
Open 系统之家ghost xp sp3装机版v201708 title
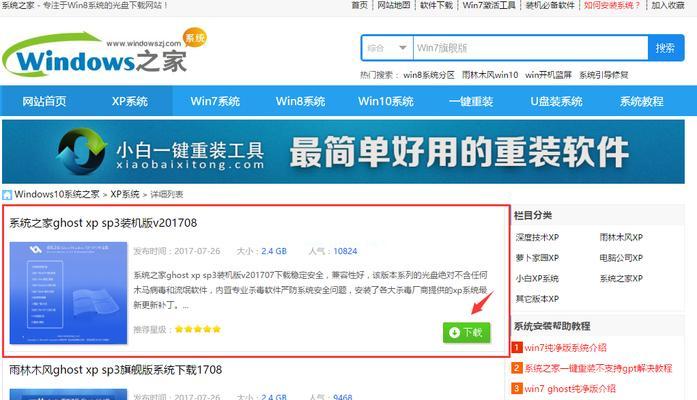pos(103,223)
